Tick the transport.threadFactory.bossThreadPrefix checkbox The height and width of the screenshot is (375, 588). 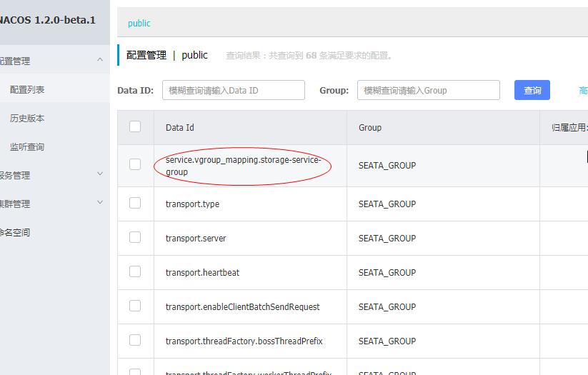point(135,340)
